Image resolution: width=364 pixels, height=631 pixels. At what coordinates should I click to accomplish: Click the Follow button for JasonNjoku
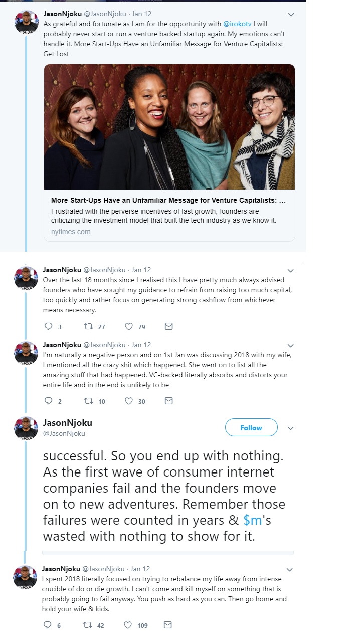pyautogui.click(x=251, y=428)
